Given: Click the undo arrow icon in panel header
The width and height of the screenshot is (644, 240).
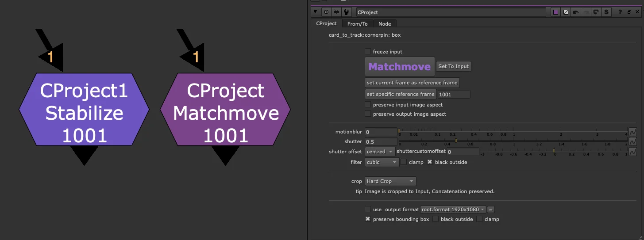Looking at the screenshot, I should coord(576,12).
